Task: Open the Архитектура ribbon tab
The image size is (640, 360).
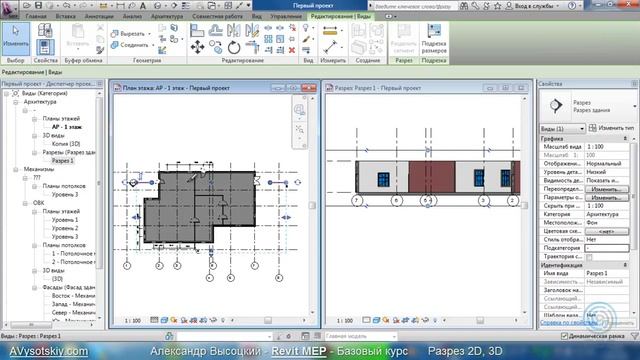Action: pos(167,16)
